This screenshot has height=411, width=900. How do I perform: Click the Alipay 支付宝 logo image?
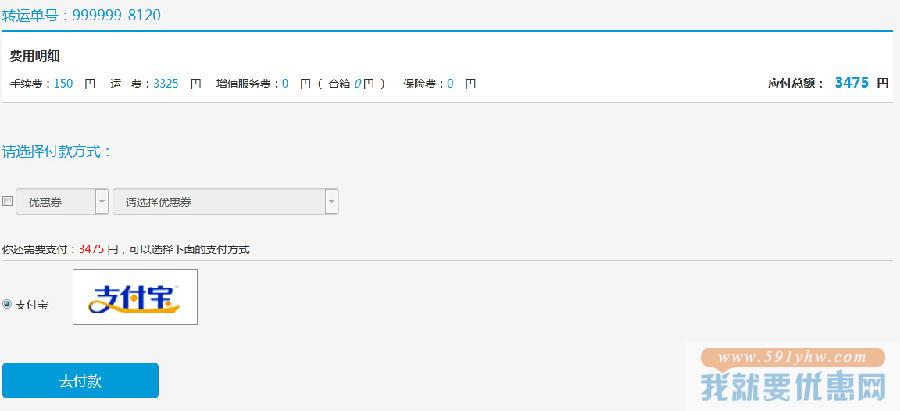tap(135, 297)
